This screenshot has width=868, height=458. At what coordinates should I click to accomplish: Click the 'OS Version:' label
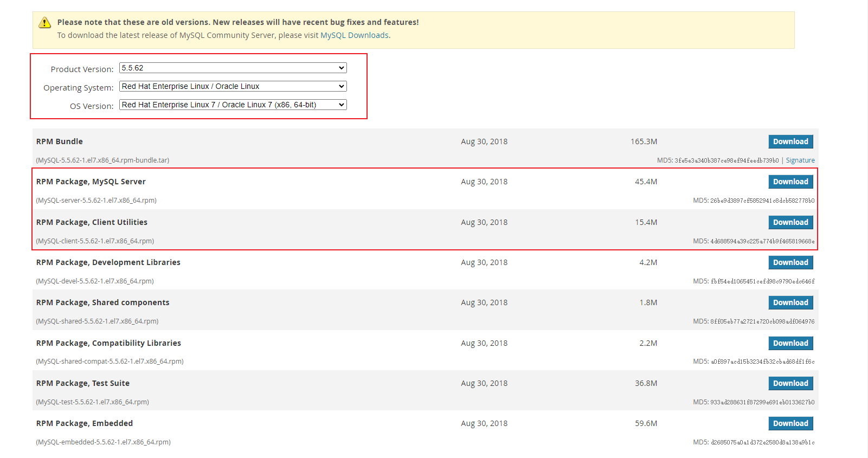pos(92,106)
